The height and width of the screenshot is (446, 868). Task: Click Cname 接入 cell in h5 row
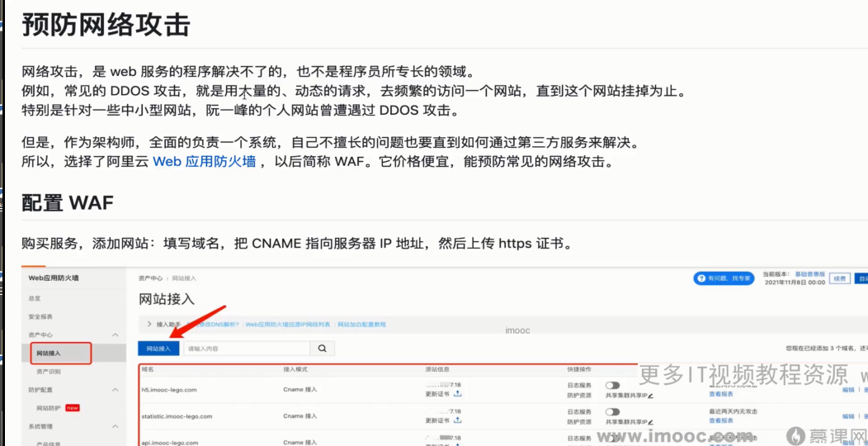(x=300, y=390)
